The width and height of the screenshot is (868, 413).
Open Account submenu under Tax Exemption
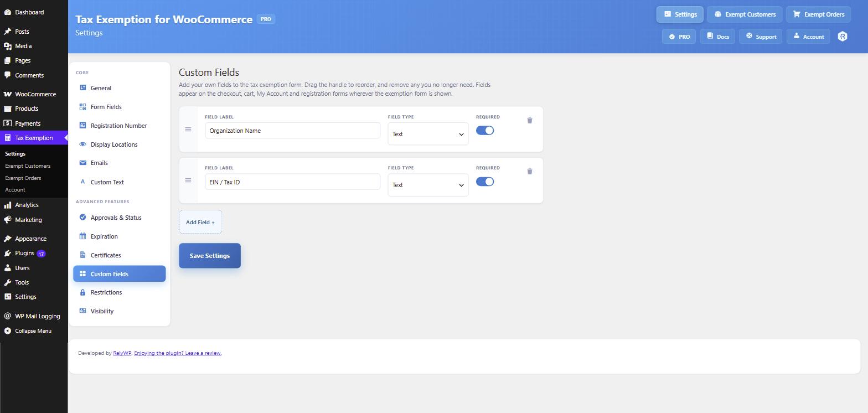[x=15, y=190]
